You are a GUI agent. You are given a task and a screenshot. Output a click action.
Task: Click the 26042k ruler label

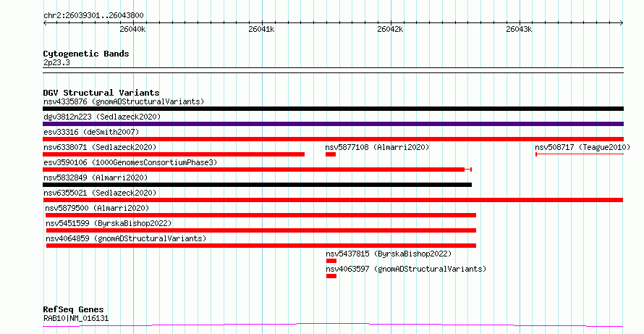pyautogui.click(x=390, y=30)
